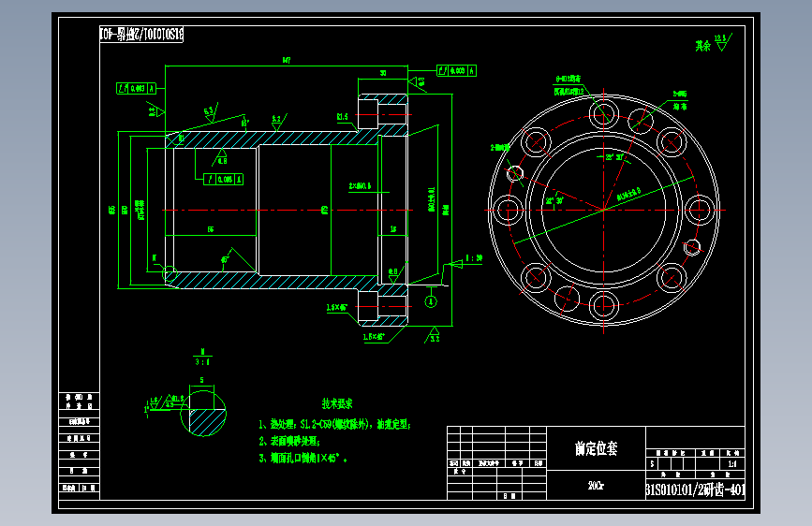Select the circled datum marker below the taper symbol

[431, 301]
